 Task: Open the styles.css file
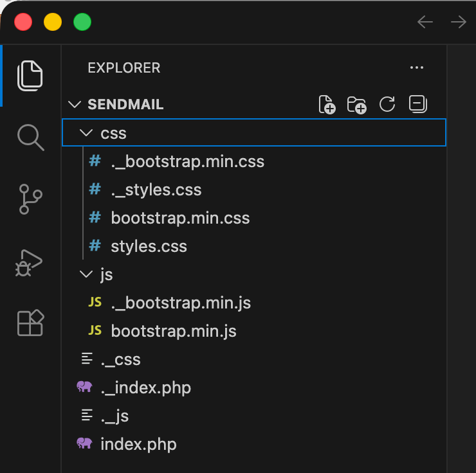149,246
